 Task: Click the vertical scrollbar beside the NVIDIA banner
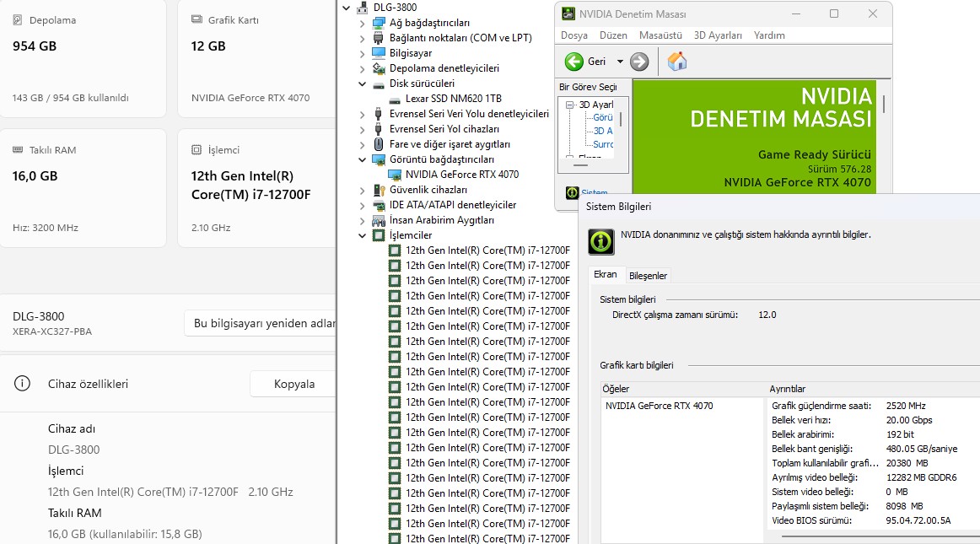point(884,104)
